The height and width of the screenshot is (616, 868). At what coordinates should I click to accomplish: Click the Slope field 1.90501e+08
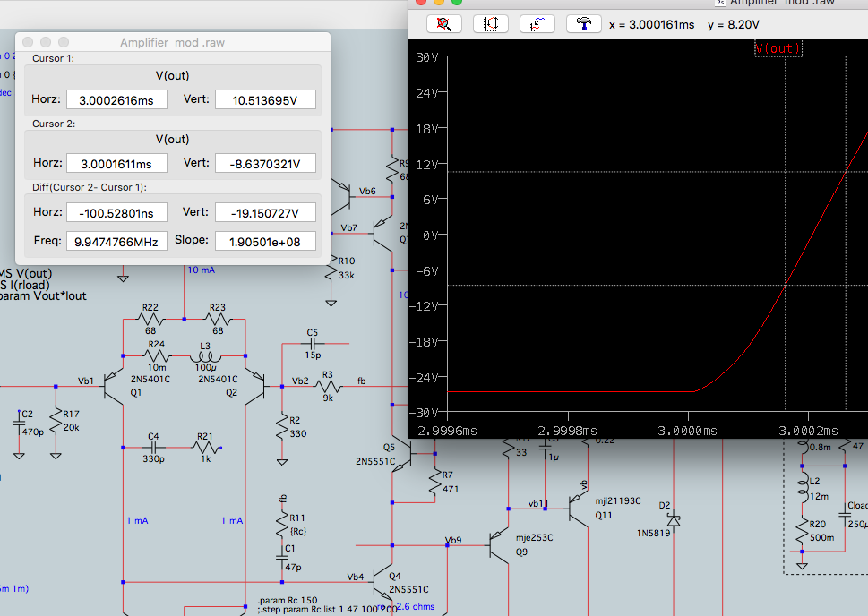click(x=265, y=242)
